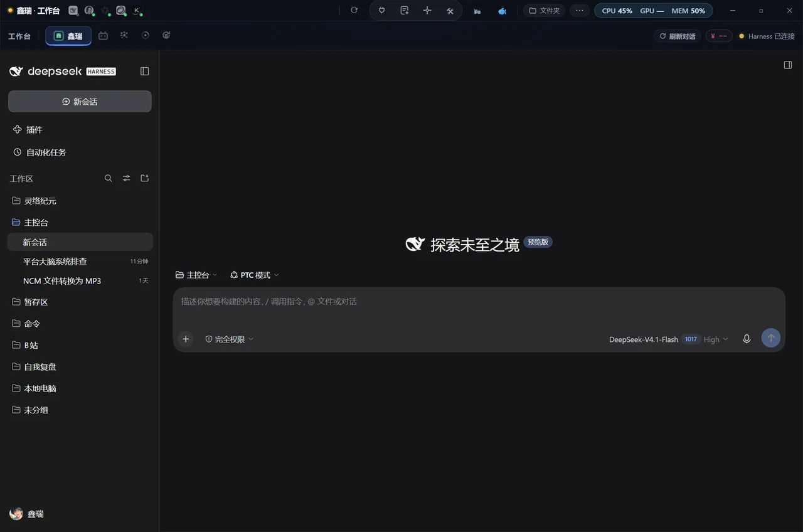803x532 pixels.
Task: Search the workspace with magnifier icon
Action: click(109, 179)
